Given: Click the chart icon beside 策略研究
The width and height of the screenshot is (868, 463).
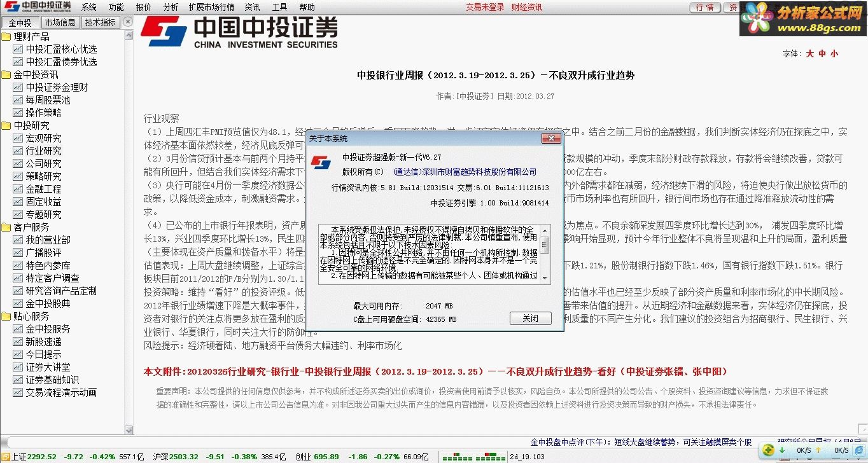Looking at the screenshot, I should pyautogui.click(x=18, y=176).
